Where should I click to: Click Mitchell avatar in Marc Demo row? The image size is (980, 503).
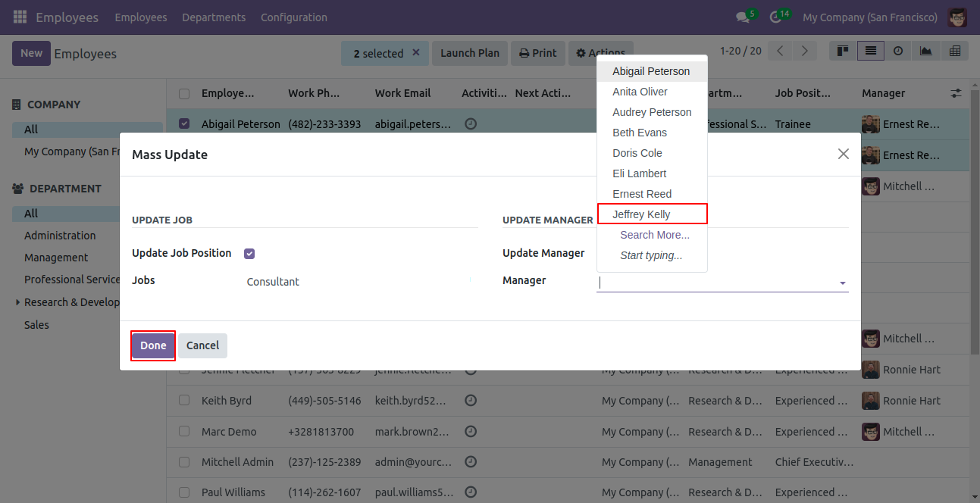871,432
